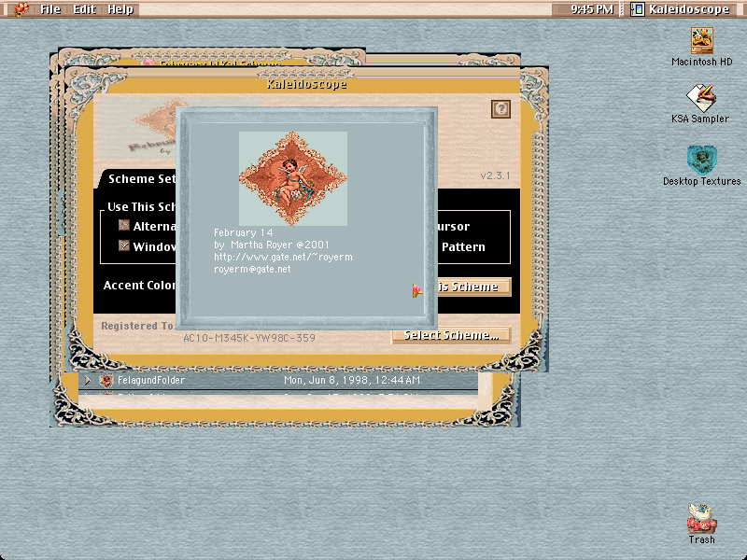Open the Edit menu
Viewport: 747px width, 560px height.
pyautogui.click(x=84, y=9)
